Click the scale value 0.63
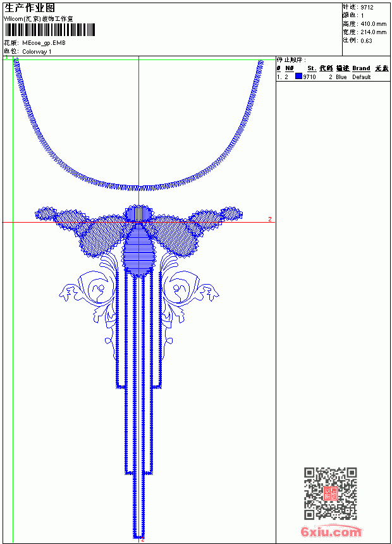 point(366,40)
